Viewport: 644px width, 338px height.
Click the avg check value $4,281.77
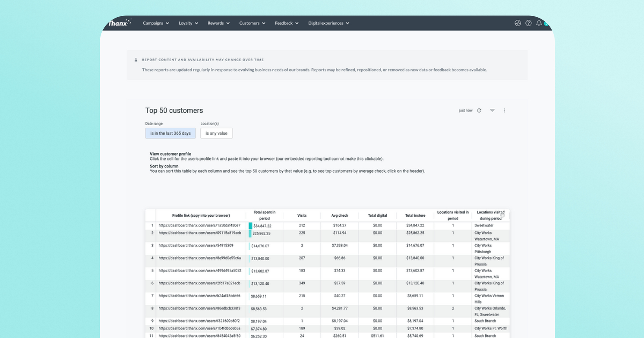pos(340,309)
